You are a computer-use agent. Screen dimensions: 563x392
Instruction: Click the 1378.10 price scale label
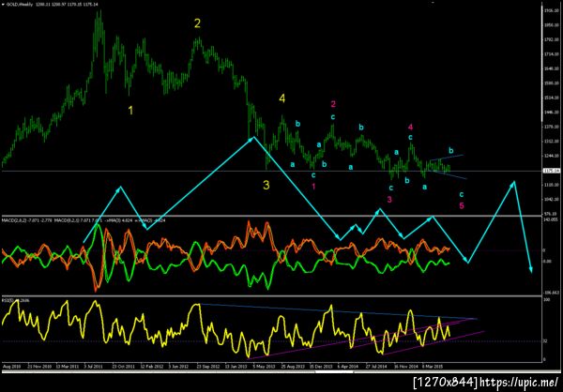click(x=550, y=127)
